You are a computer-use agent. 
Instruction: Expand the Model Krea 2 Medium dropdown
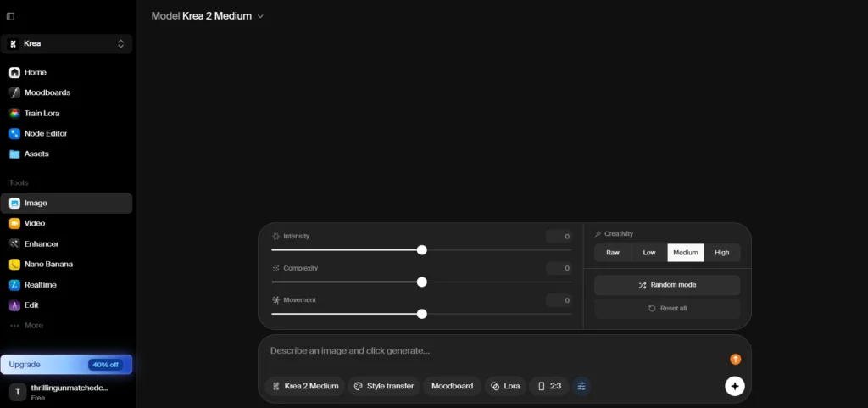tap(208, 16)
